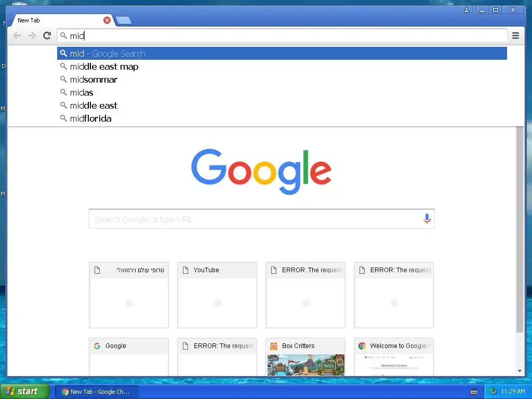Click the magnifier icon beside 'middle east'
The image size is (532, 399).
click(63, 105)
